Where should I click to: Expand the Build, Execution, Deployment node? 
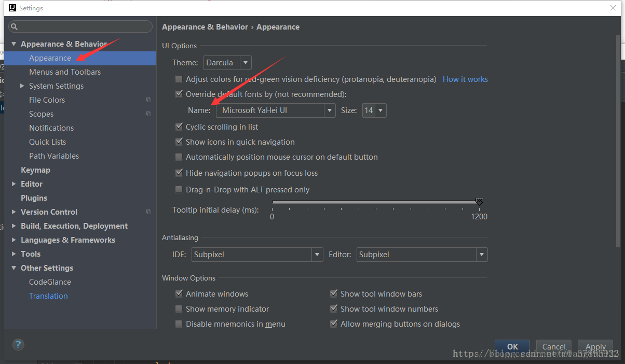point(14,226)
